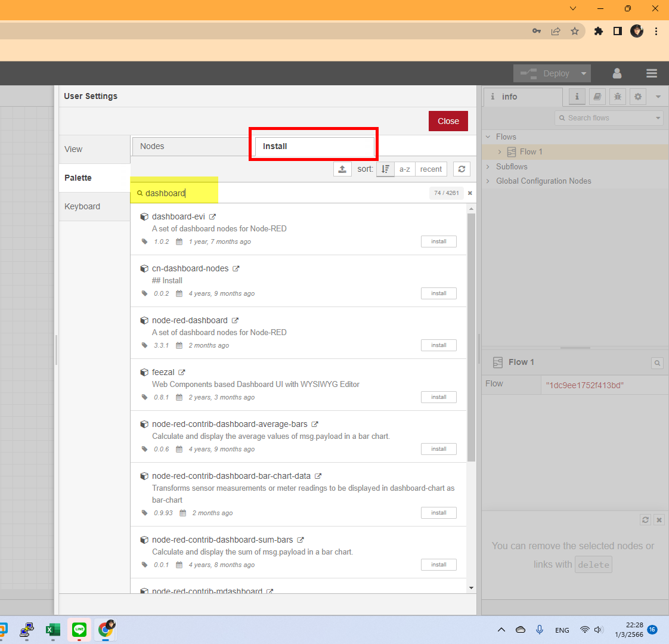Show the help book sidebar icon
The image size is (669, 644).
pyautogui.click(x=597, y=97)
